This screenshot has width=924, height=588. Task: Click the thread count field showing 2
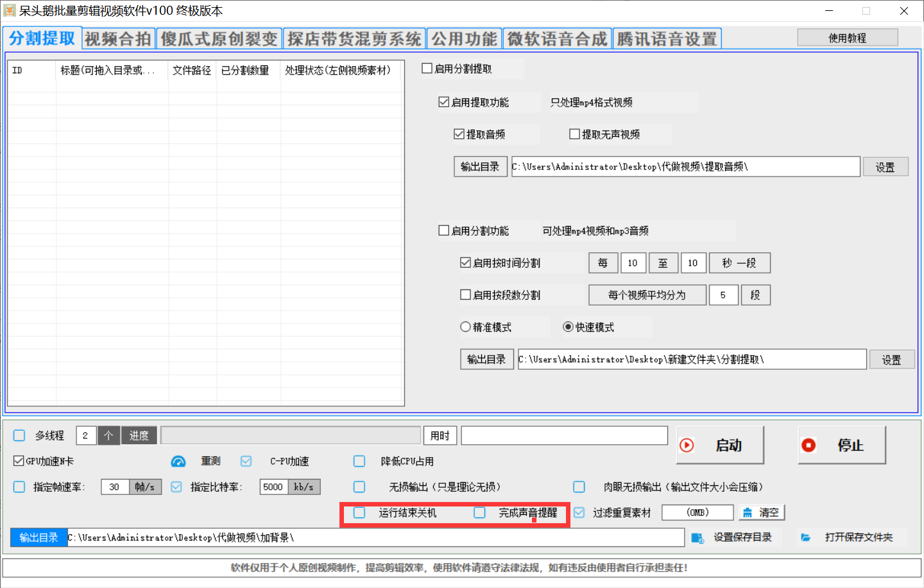point(86,436)
